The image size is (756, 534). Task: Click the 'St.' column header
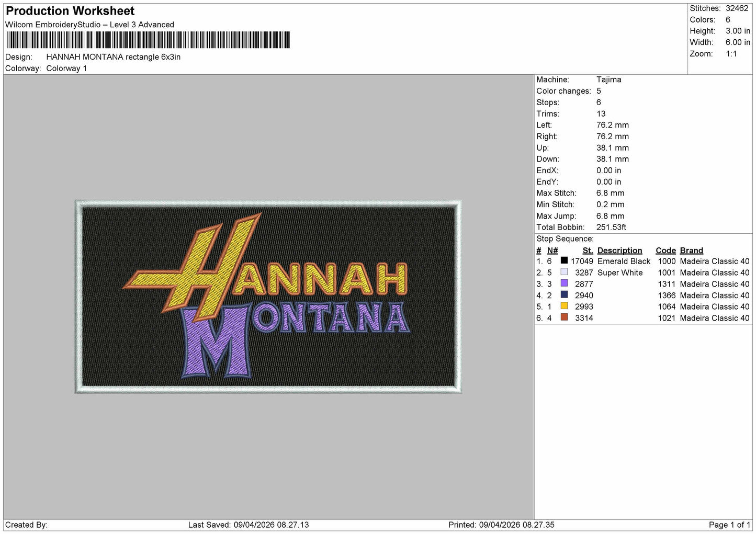[x=588, y=251]
